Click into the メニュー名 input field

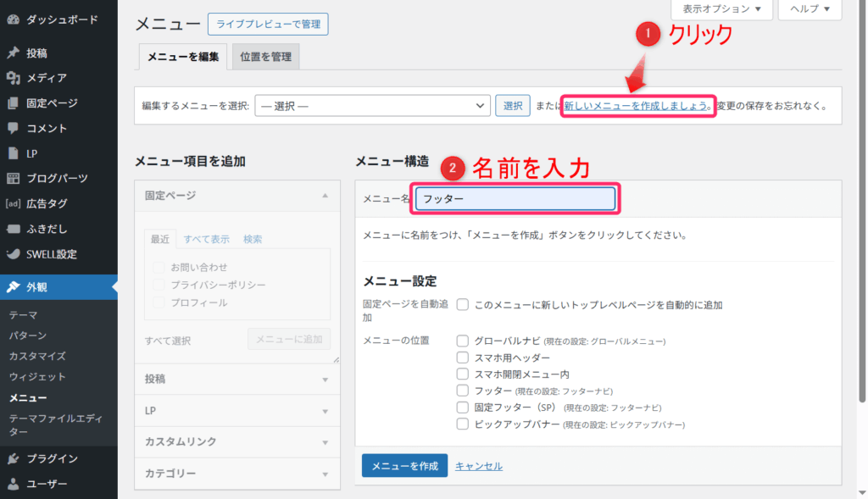[x=515, y=198]
